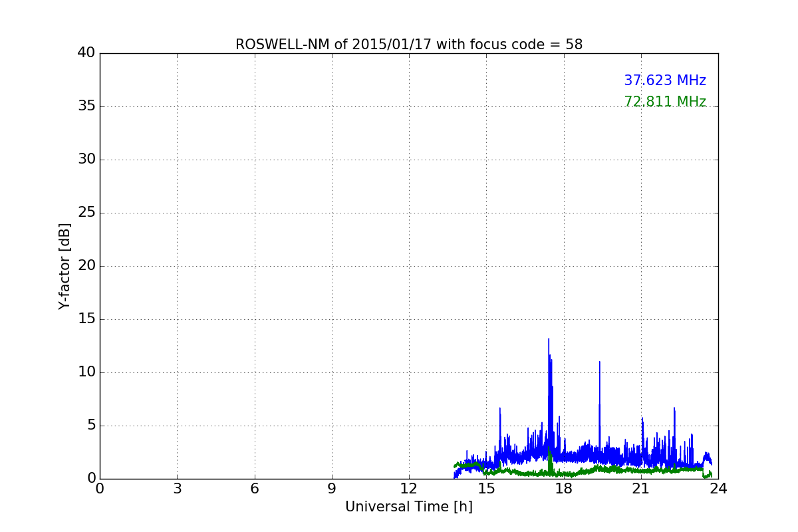
Task: Click the y-axis tick label 10
Action: (86, 372)
